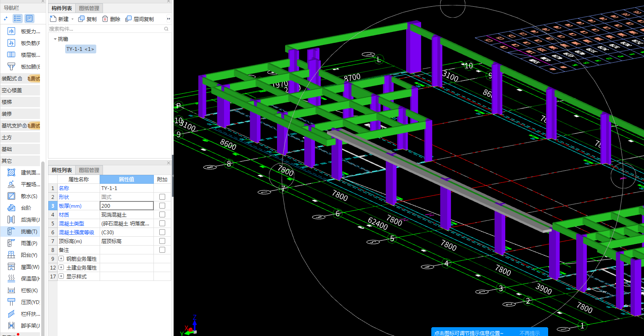Tick the 附加 checkbox for 材质 row
644x336 pixels.
[x=162, y=214]
